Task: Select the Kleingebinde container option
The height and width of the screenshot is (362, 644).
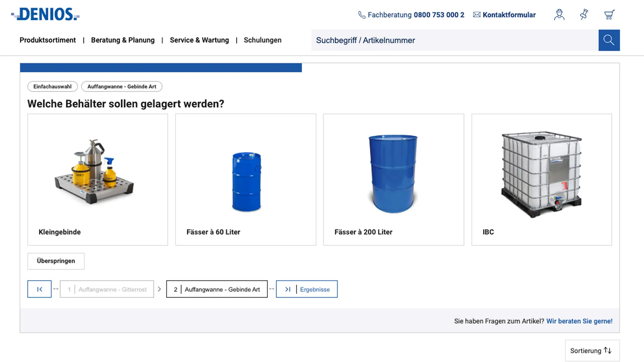Action: click(97, 179)
